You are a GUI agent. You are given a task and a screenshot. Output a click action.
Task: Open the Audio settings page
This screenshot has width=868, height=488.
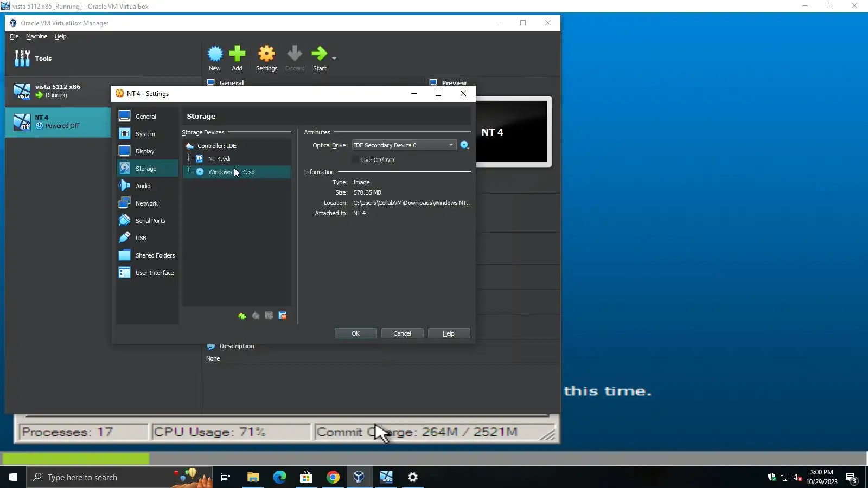pyautogui.click(x=148, y=186)
